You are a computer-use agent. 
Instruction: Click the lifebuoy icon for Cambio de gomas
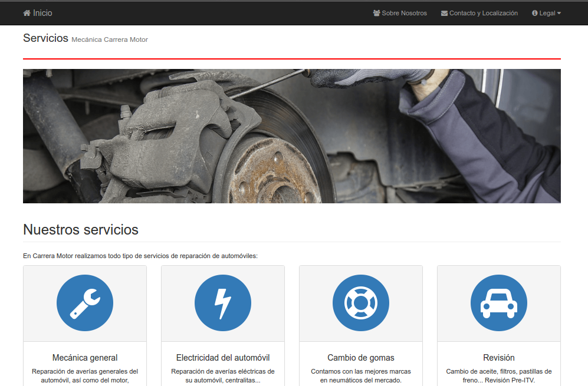coord(361,303)
